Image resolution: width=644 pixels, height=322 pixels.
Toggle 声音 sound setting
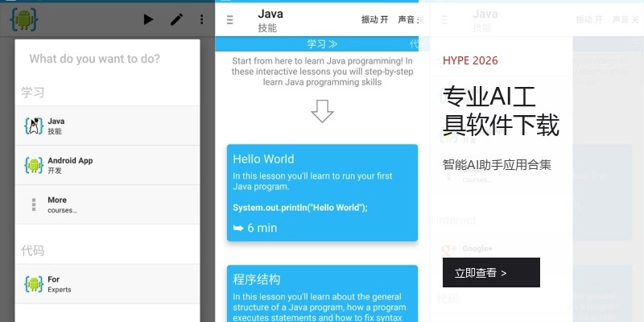(x=411, y=19)
